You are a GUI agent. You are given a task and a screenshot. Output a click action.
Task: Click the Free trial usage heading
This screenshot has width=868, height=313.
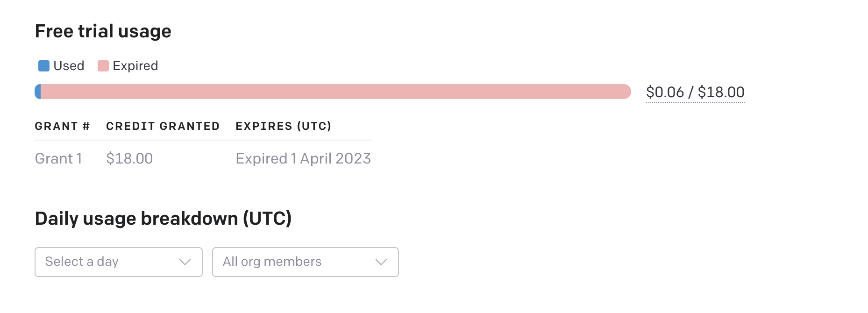tap(103, 31)
